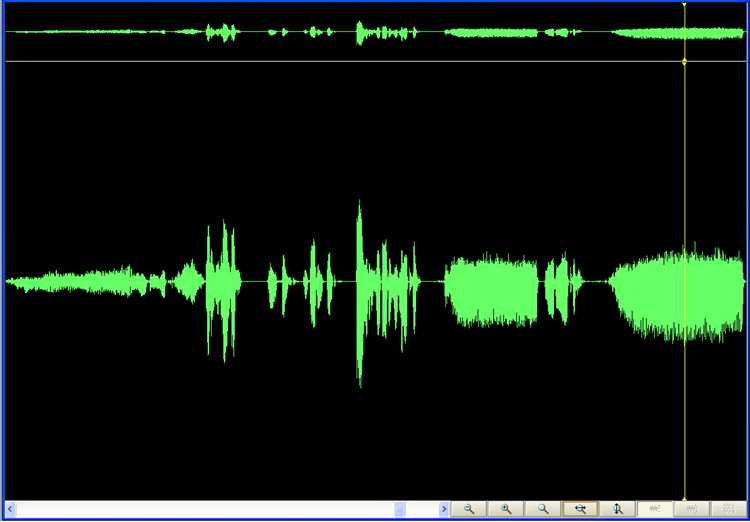Viewport: 750px width, 522px height.
Task: Click the plain magnifier zoom icon
Action: coord(543,509)
